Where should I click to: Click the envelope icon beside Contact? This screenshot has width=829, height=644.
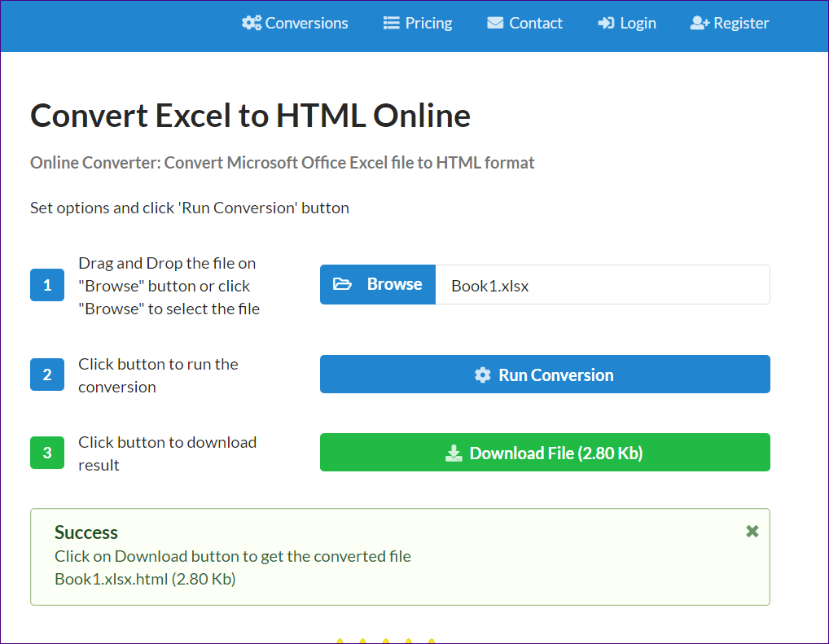[x=495, y=23]
